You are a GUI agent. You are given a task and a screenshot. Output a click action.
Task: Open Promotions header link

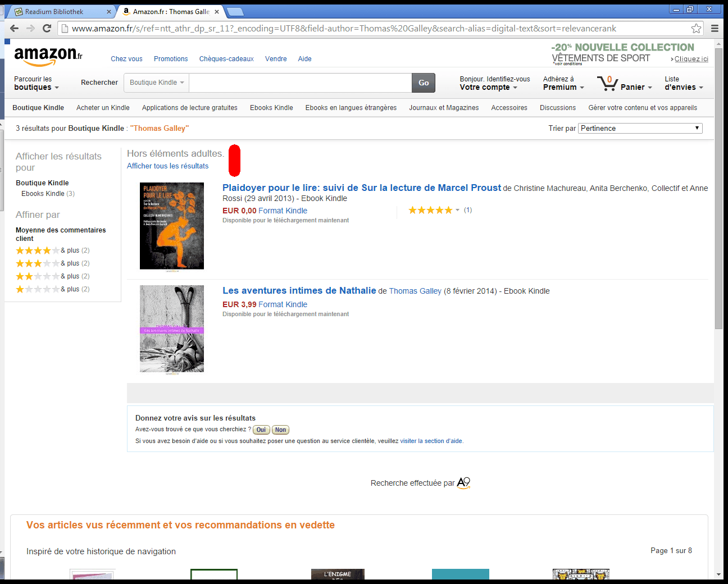[x=171, y=59]
